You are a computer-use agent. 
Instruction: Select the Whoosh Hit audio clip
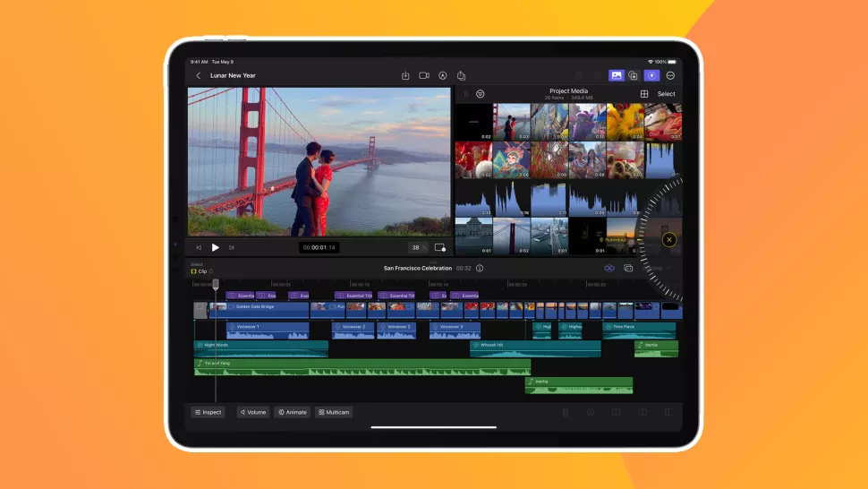(535, 349)
